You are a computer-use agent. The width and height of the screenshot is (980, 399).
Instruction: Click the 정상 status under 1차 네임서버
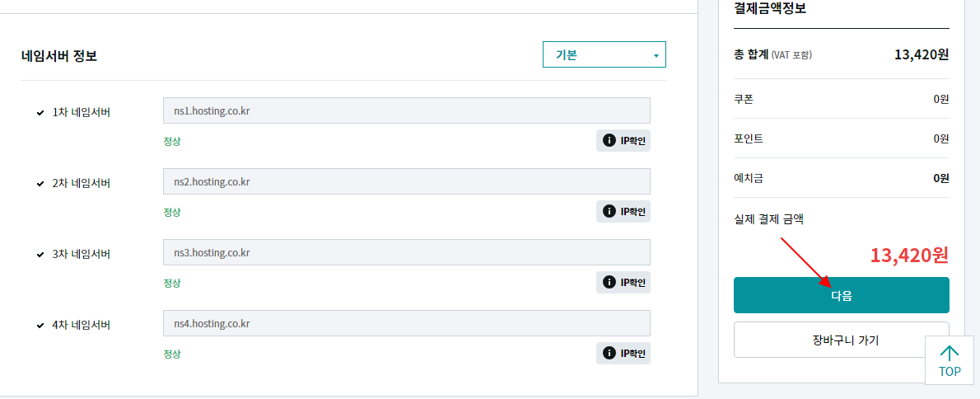click(x=172, y=141)
